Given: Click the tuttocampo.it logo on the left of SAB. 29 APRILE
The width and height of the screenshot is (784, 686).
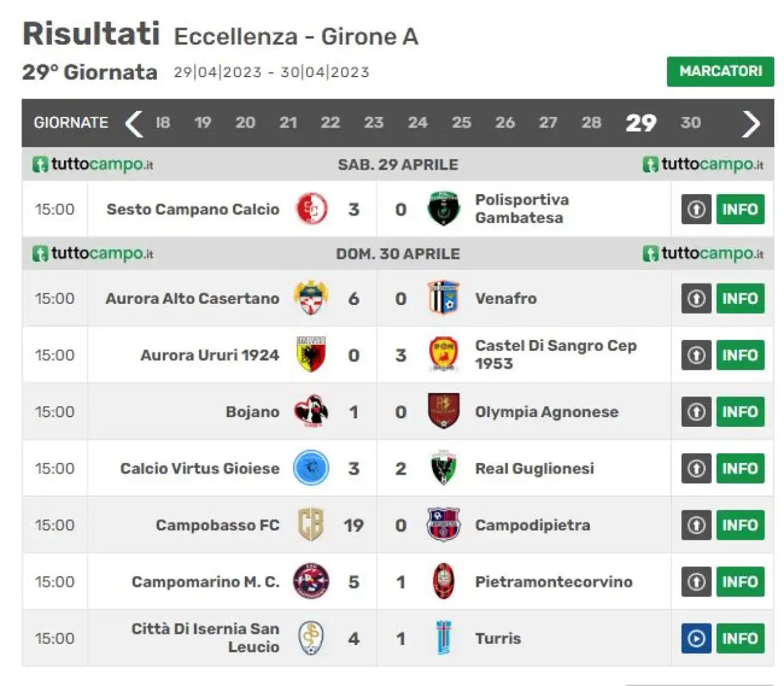Looking at the screenshot, I should (x=92, y=165).
